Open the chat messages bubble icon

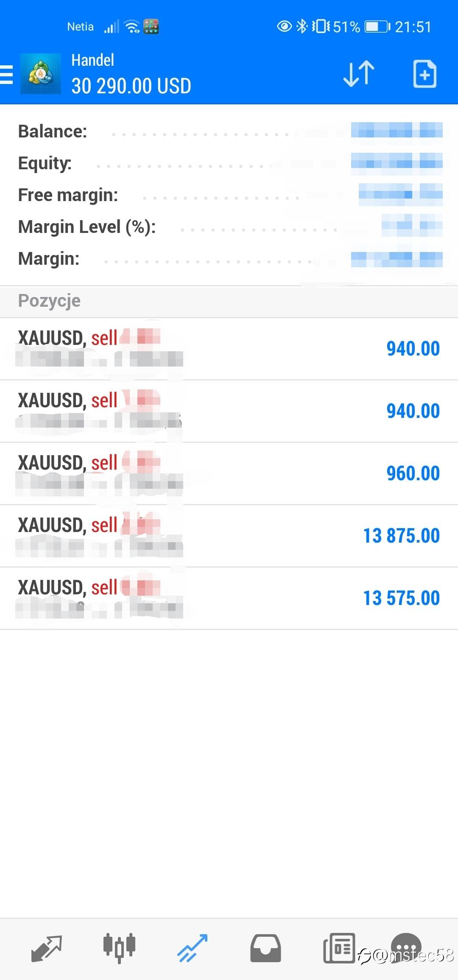click(406, 945)
